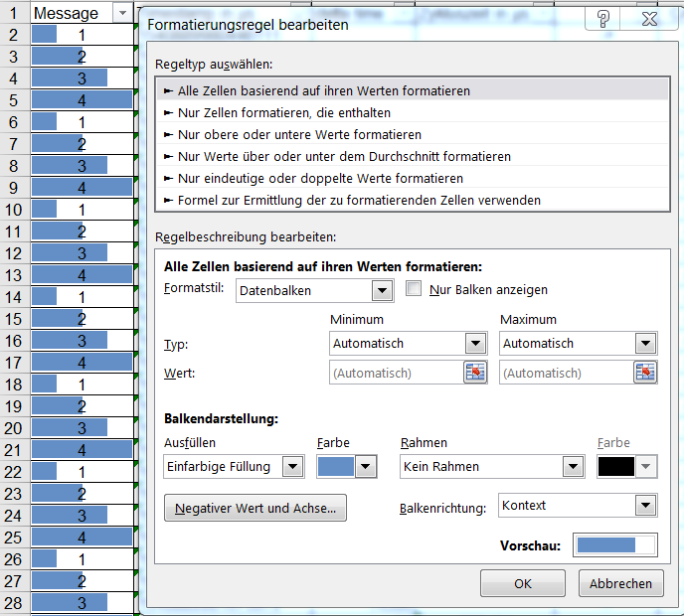Click the Minimum cell range selector icon

tap(475, 373)
